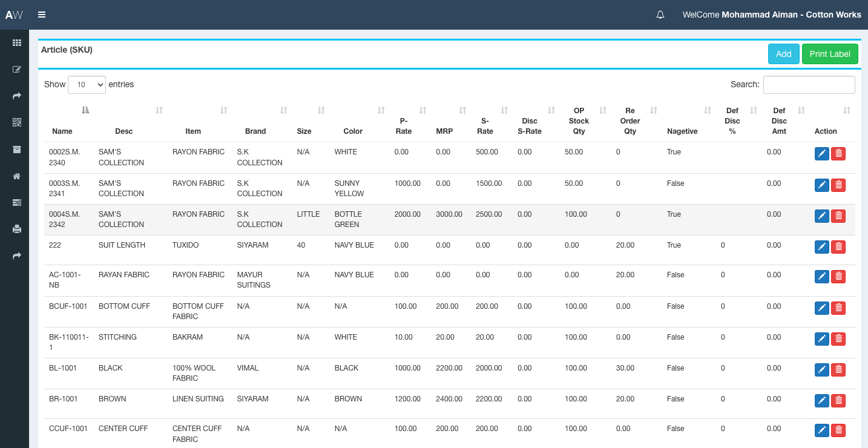868x448 pixels.
Task: Open the printer icon in sidebar
Action: click(x=17, y=229)
